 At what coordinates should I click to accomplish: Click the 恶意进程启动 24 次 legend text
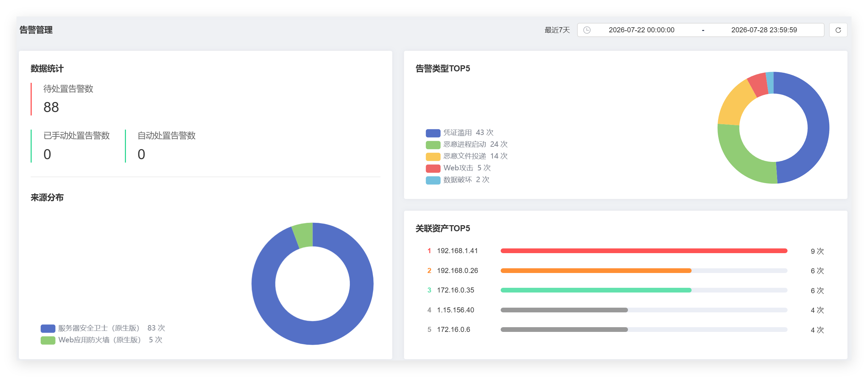click(x=475, y=144)
